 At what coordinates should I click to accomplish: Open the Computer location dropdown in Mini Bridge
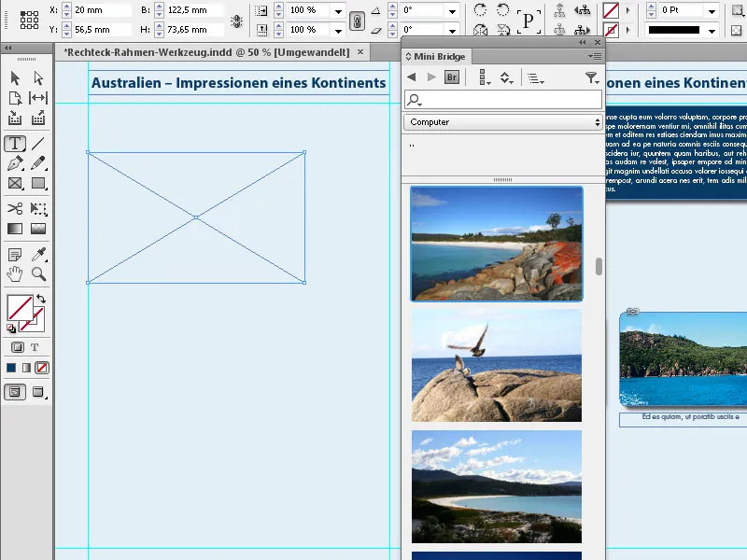(502, 121)
